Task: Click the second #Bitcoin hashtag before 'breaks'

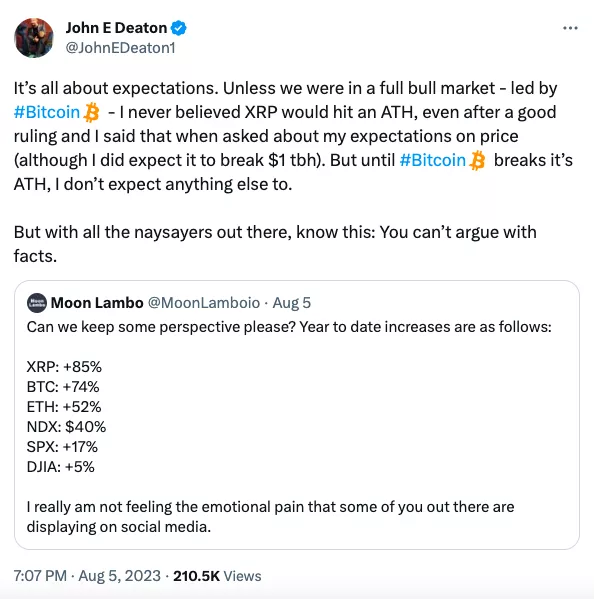Action: [432, 160]
